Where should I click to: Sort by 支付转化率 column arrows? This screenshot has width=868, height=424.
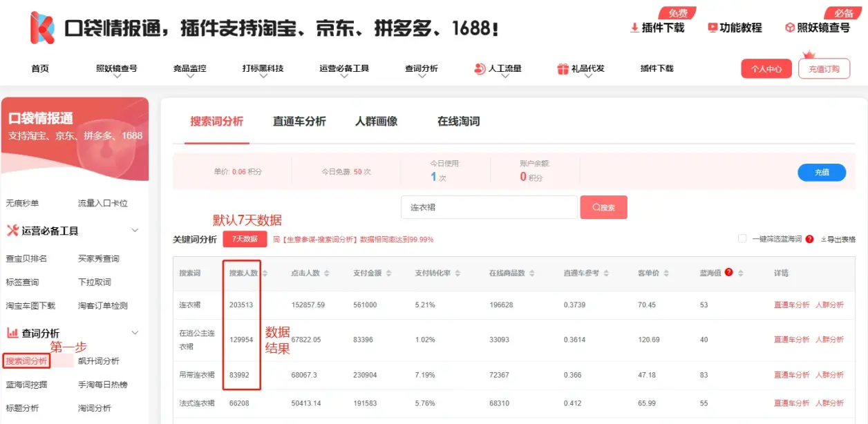pyautogui.click(x=457, y=273)
